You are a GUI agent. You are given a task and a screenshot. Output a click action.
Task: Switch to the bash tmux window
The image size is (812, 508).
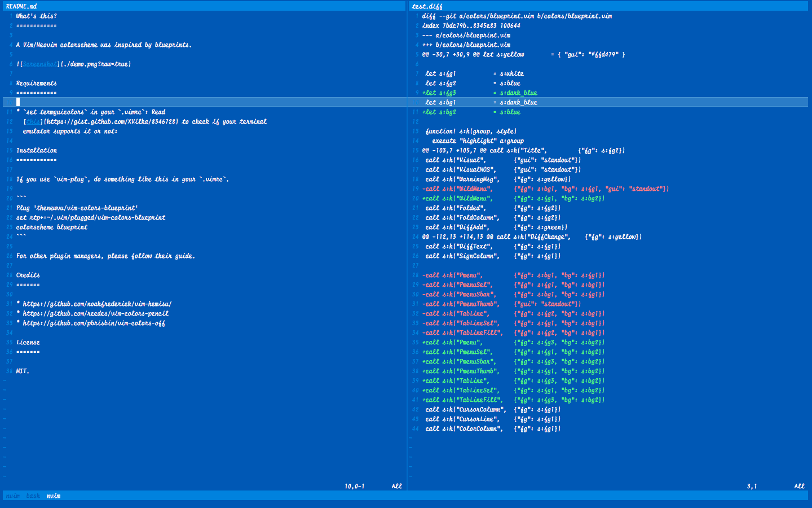pos(33,496)
